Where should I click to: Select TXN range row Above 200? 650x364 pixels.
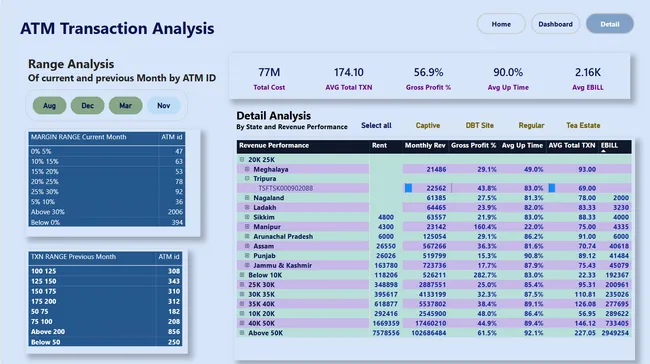point(105,332)
